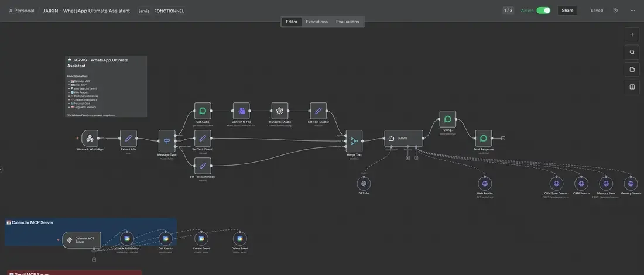
Task: Switch to the Executions tab
Action: [317, 22]
